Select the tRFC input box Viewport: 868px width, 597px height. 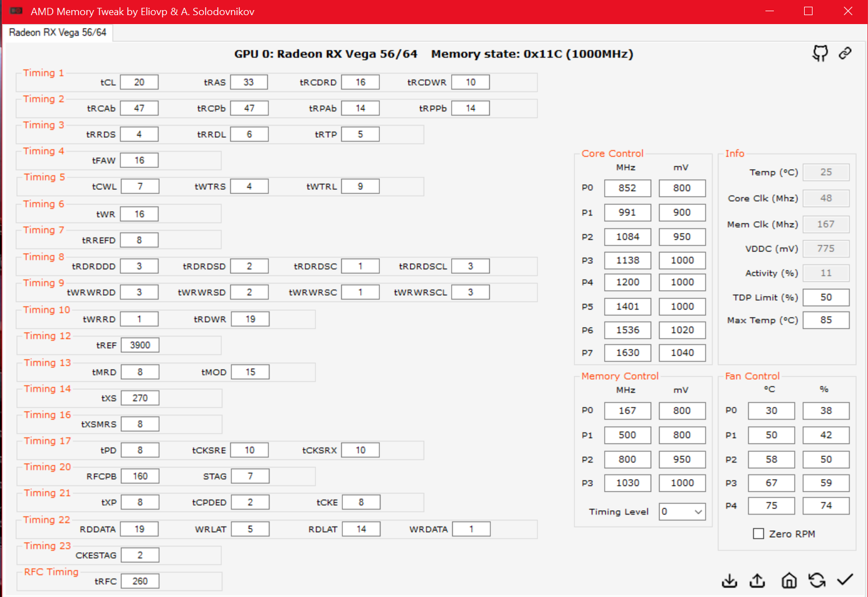[x=140, y=581]
